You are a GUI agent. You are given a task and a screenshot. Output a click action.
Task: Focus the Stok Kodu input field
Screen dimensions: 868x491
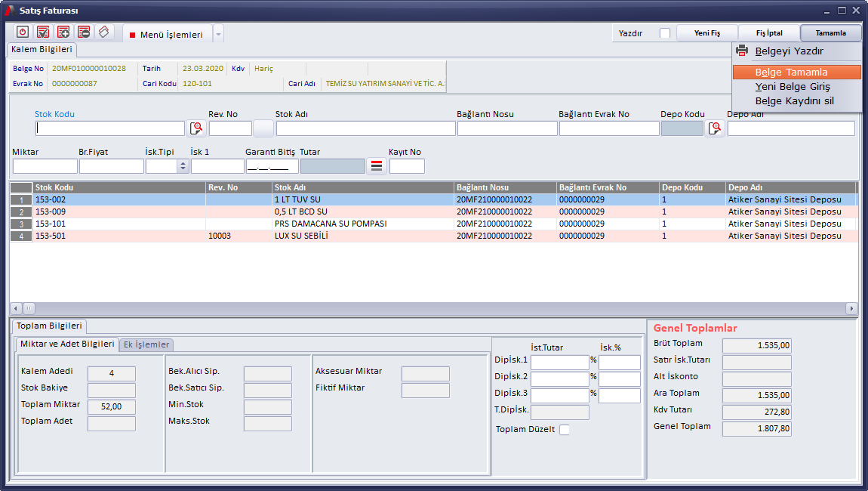coord(109,128)
